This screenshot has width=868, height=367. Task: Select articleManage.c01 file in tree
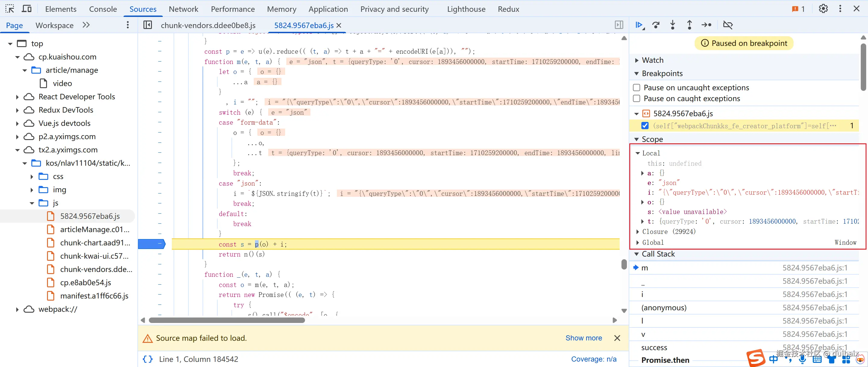94,229
